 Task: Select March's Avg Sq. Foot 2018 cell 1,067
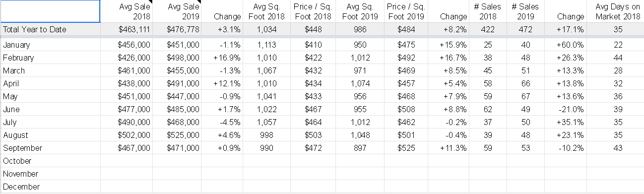[x=266, y=70]
